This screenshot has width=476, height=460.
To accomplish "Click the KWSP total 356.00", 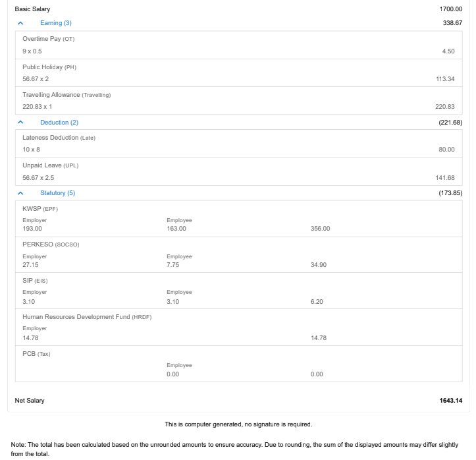I will coord(320,229).
